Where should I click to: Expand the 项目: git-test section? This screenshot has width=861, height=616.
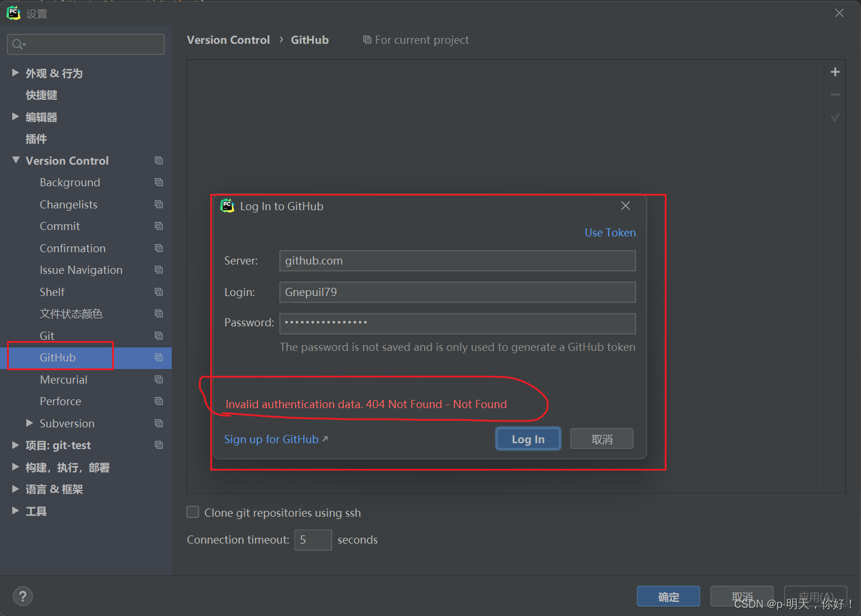point(16,445)
